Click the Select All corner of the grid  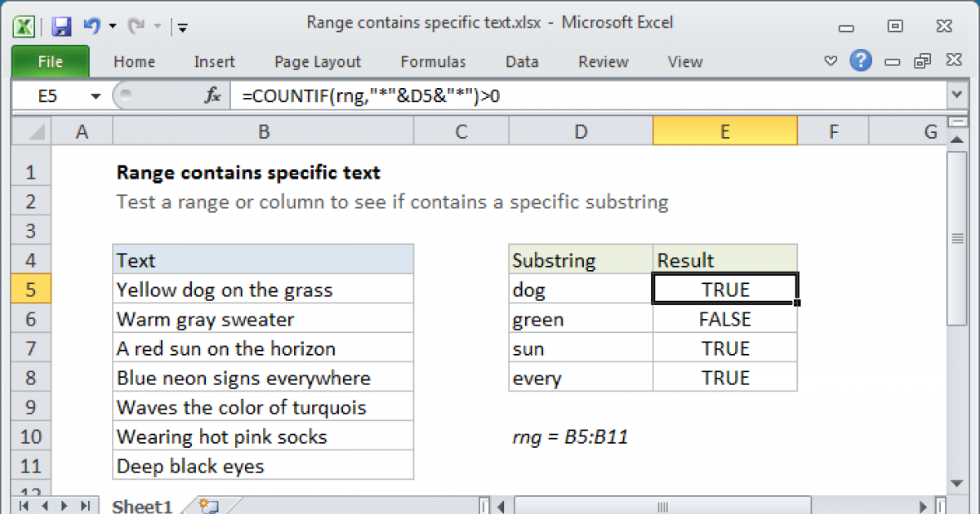pyautogui.click(x=32, y=131)
